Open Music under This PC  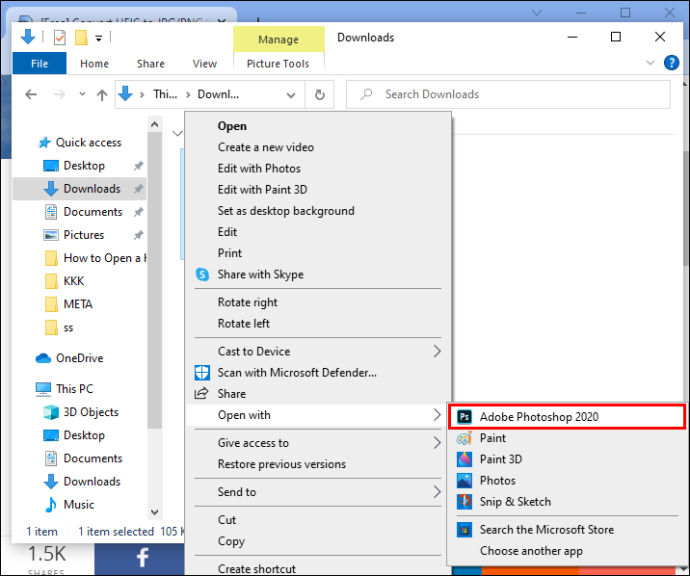click(x=79, y=504)
